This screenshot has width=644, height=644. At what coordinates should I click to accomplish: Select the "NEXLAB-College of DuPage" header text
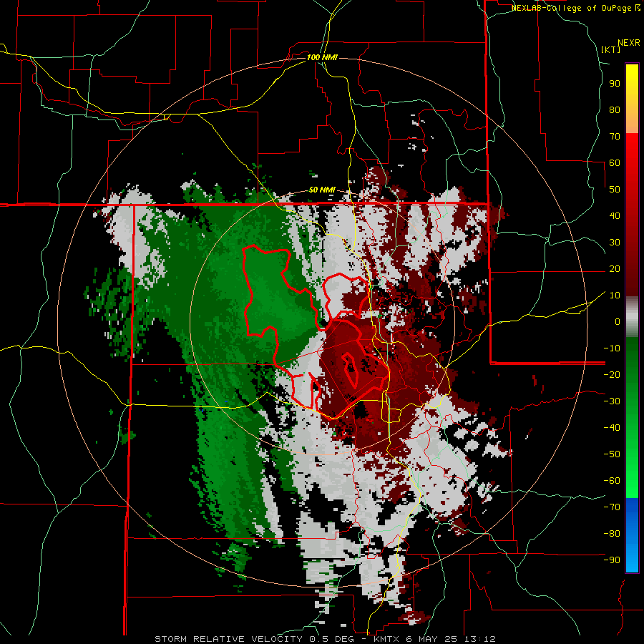571,8
